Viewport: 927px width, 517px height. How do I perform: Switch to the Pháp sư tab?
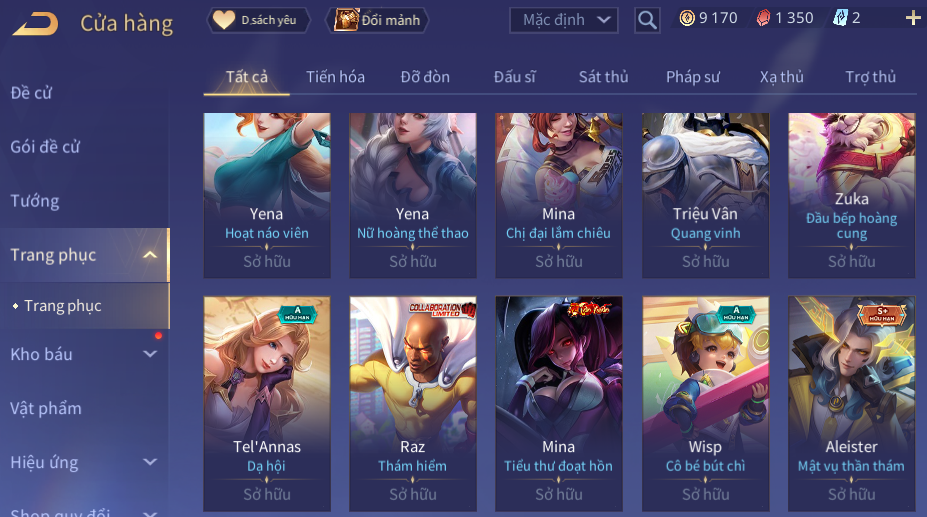pos(693,77)
